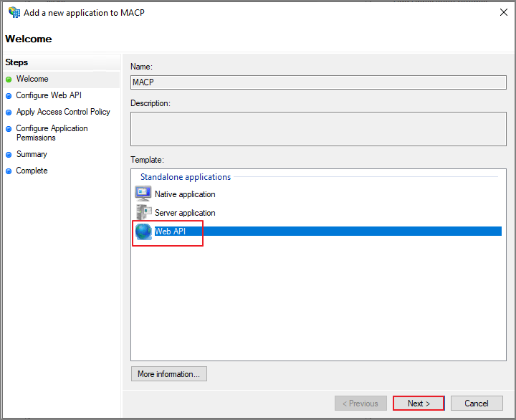Click the Name: label
This screenshot has width=516, height=420.
coord(141,67)
